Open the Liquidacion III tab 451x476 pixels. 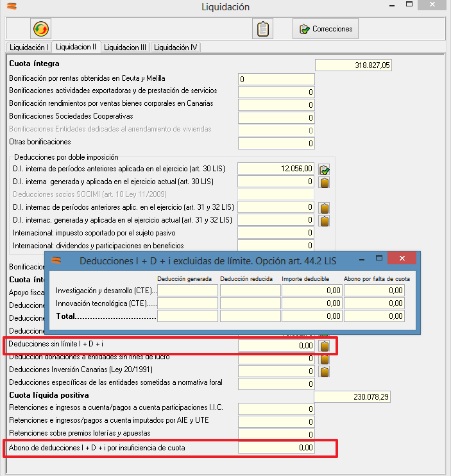click(x=125, y=47)
